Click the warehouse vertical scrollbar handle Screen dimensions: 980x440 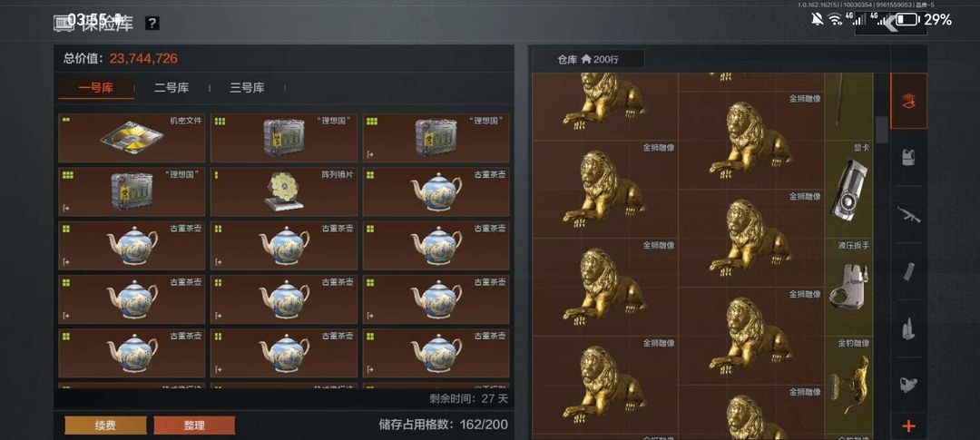[881, 130]
